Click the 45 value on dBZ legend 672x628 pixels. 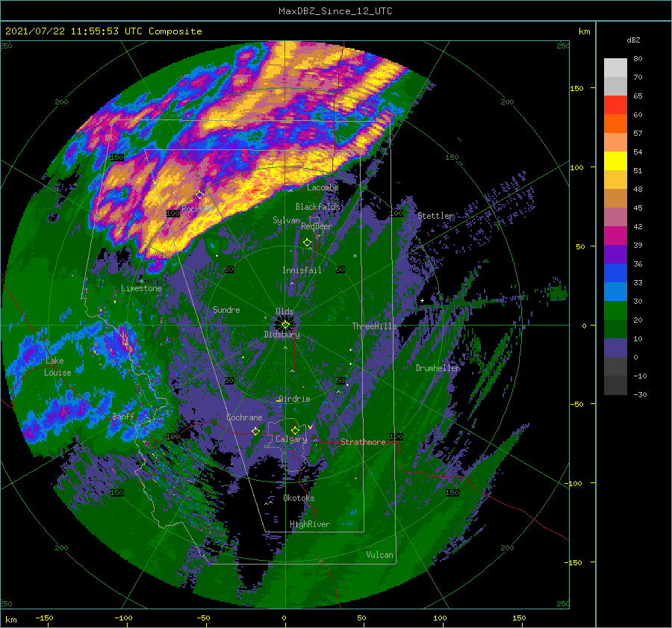pos(638,208)
